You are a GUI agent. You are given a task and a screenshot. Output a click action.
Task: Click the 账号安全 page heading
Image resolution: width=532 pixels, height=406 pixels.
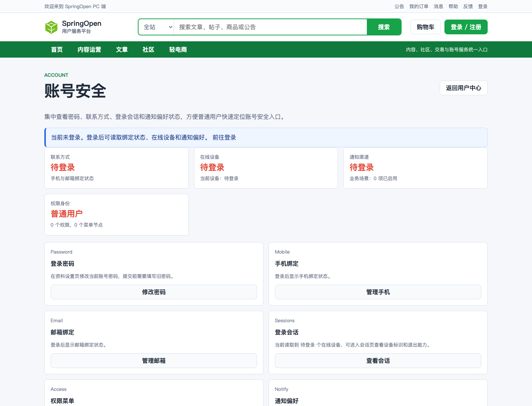pyautogui.click(x=75, y=91)
